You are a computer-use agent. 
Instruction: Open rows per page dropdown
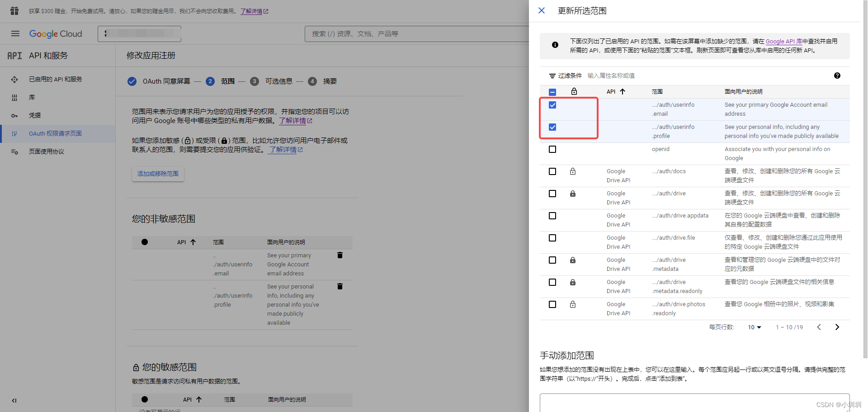pyautogui.click(x=755, y=327)
